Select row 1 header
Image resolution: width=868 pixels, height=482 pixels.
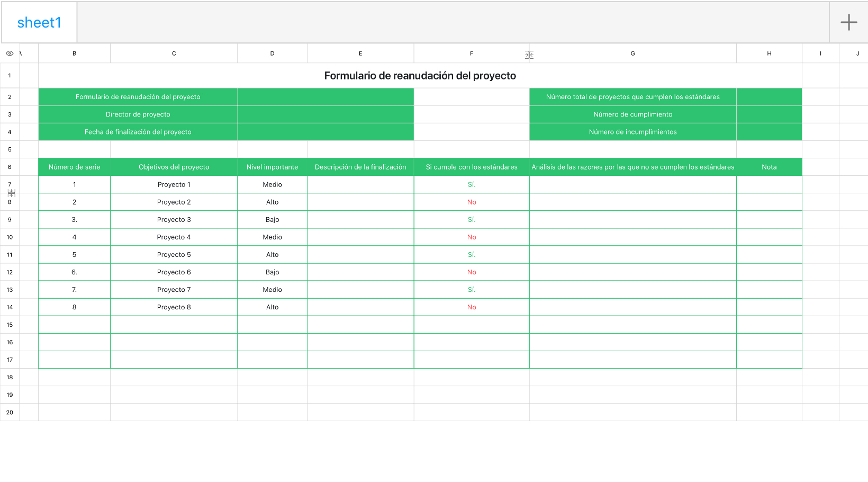pos(10,76)
